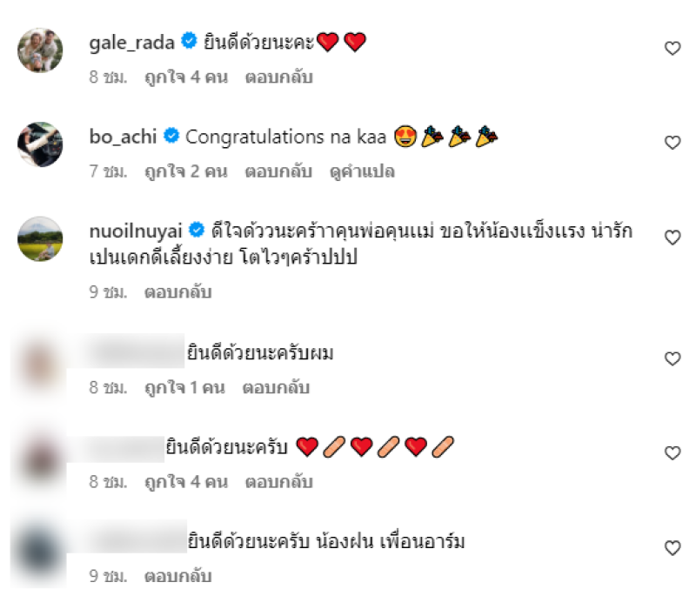The width and height of the screenshot is (696, 616).
Task: View 'ถูกใจ 4 คน' likes on gale_rada's comment
Action: tap(186, 77)
